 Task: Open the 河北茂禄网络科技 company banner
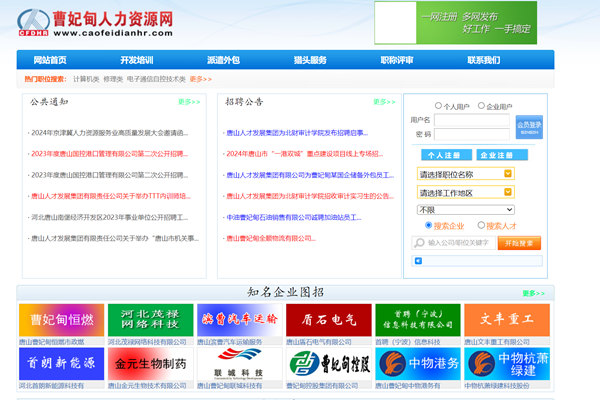tap(150, 320)
